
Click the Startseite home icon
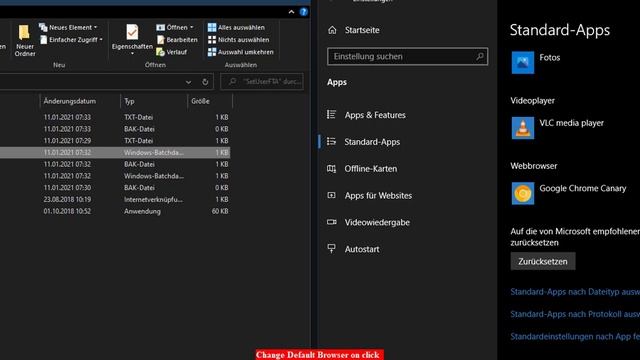pos(332,30)
